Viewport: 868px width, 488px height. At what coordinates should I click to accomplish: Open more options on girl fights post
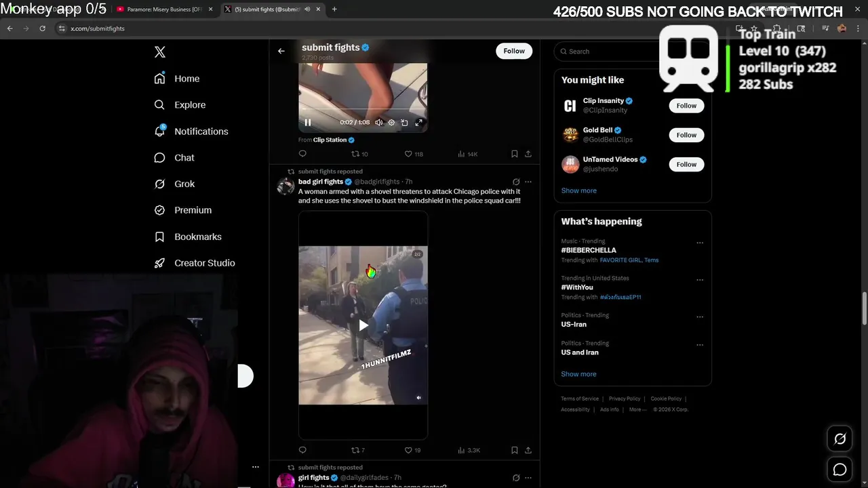point(528,478)
